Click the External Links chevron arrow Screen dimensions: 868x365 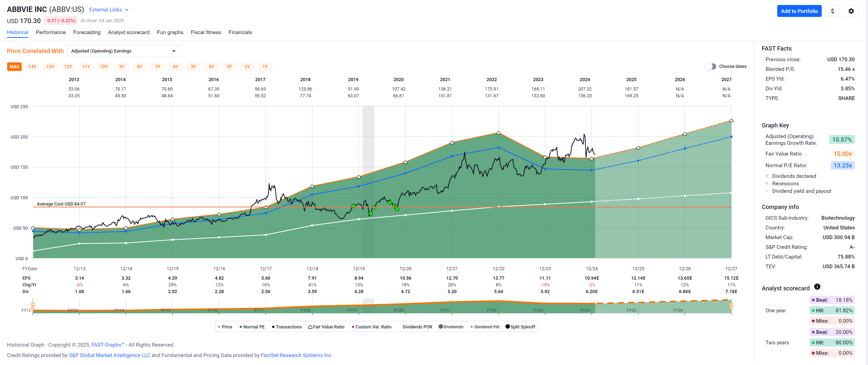(x=127, y=10)
